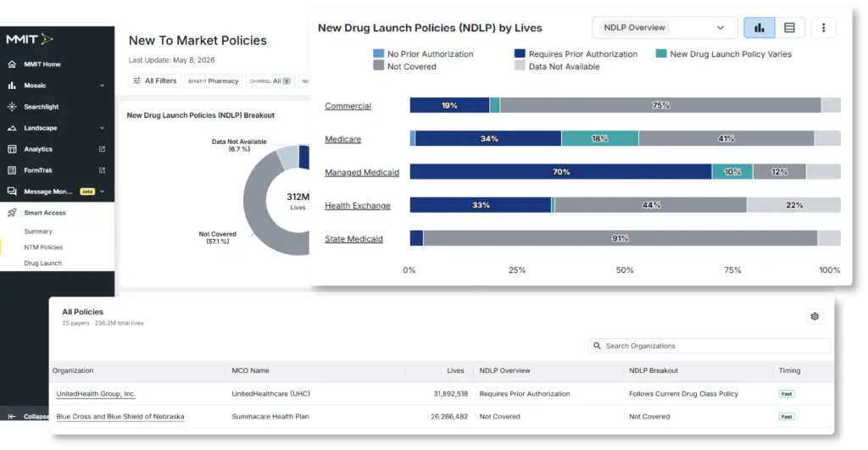The height and width of the screenshot is (450, 868).
Task: Click Managed Medicaid 70% bar segment
Action: (x=561, y=171)
